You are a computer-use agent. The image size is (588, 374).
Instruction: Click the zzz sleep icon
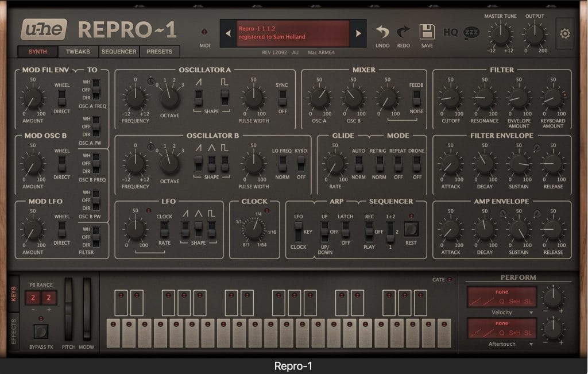pos(471,33)
